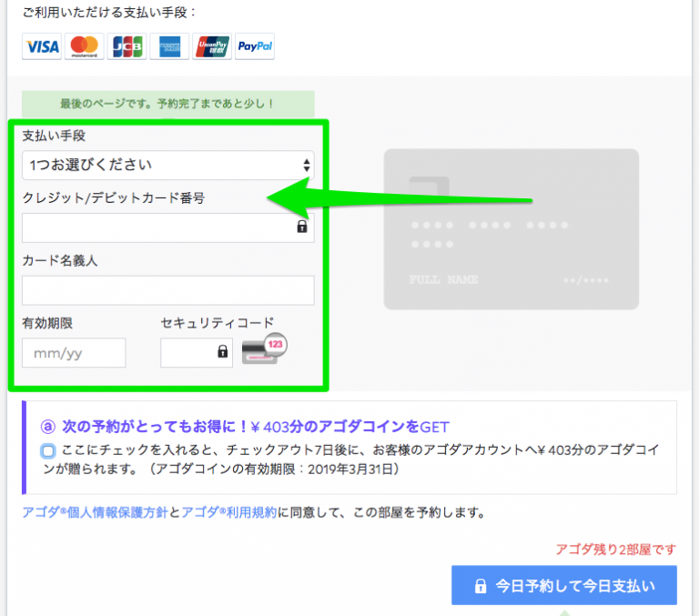Click the Mastercard logo
The height and width of the screenshot is (616, 699).
[x=84, y=46]
